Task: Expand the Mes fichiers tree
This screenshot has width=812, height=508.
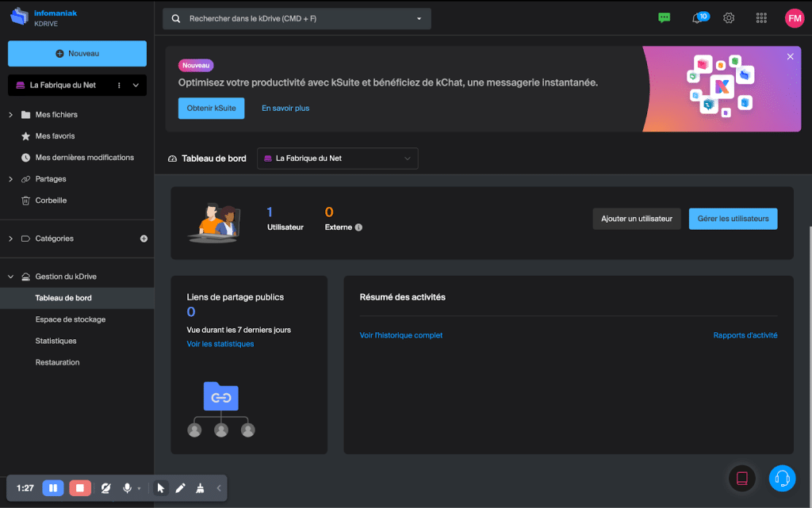Action: (11, 115)
